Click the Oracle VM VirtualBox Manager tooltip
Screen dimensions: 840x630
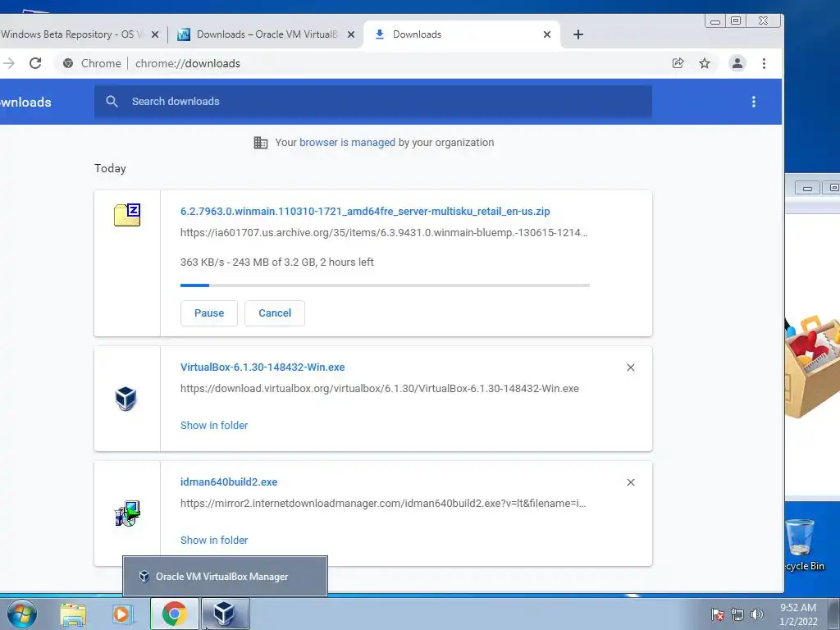(x=225, y=577)
